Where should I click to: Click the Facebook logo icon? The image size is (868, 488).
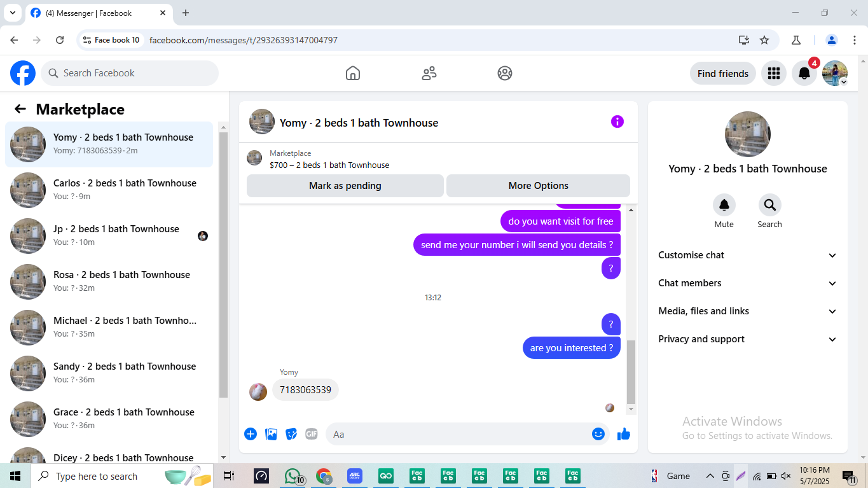coord(23,73)
